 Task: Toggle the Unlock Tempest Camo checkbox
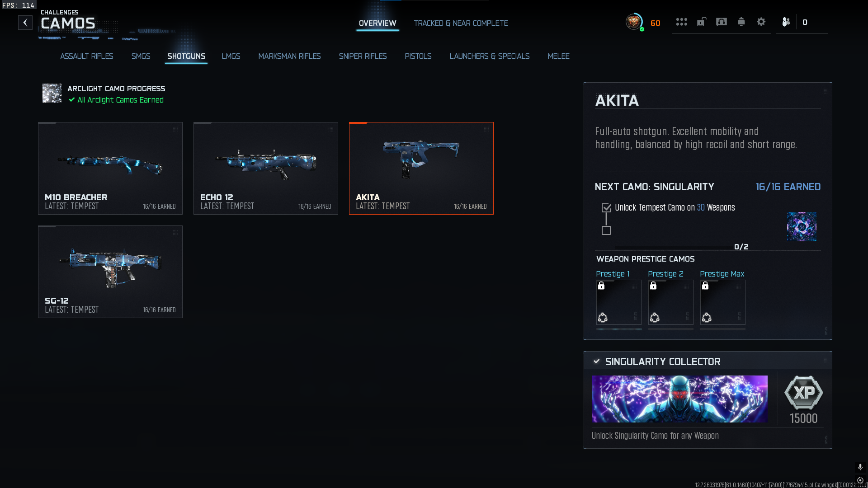click(606, 208)
